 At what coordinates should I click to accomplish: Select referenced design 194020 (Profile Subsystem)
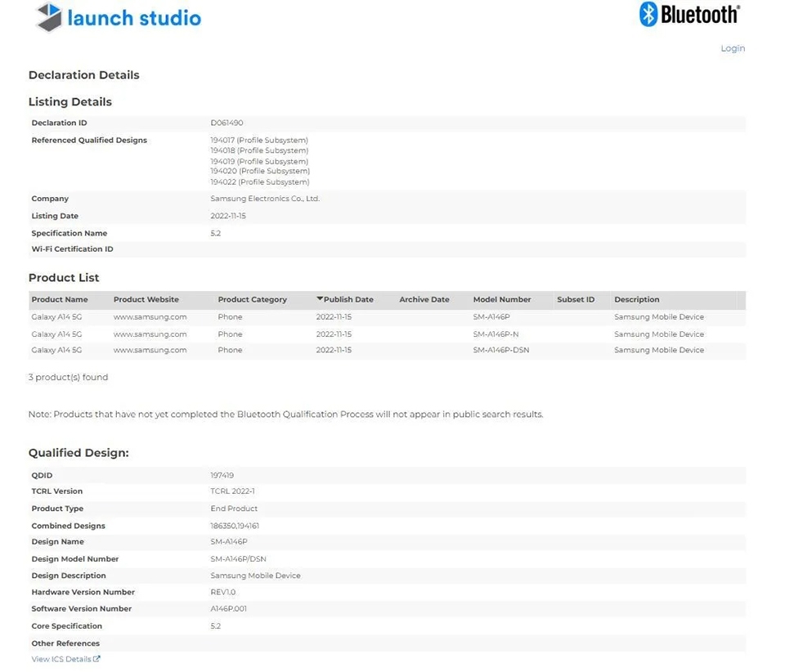[260, 171]
